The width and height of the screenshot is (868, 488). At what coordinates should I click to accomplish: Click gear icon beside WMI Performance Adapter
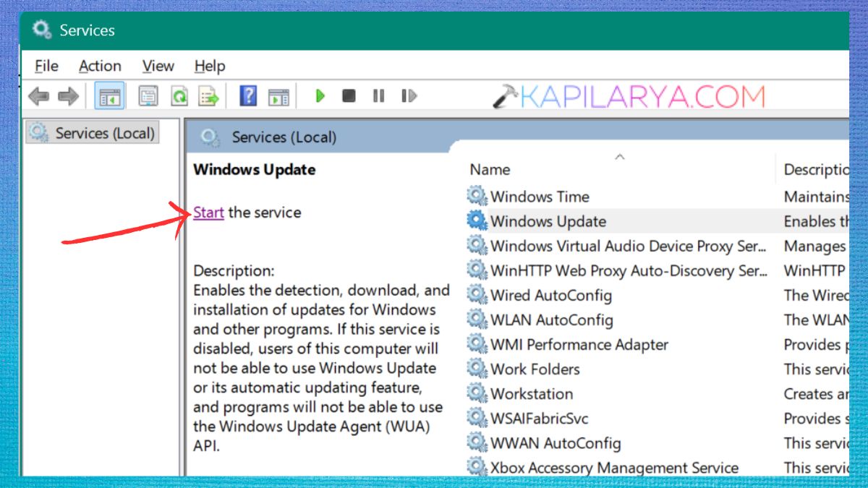click(477, 343)
